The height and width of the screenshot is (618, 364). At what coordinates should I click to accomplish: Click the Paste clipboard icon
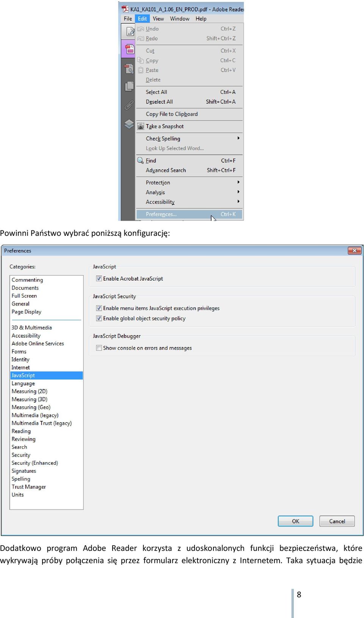coord(141,70)
